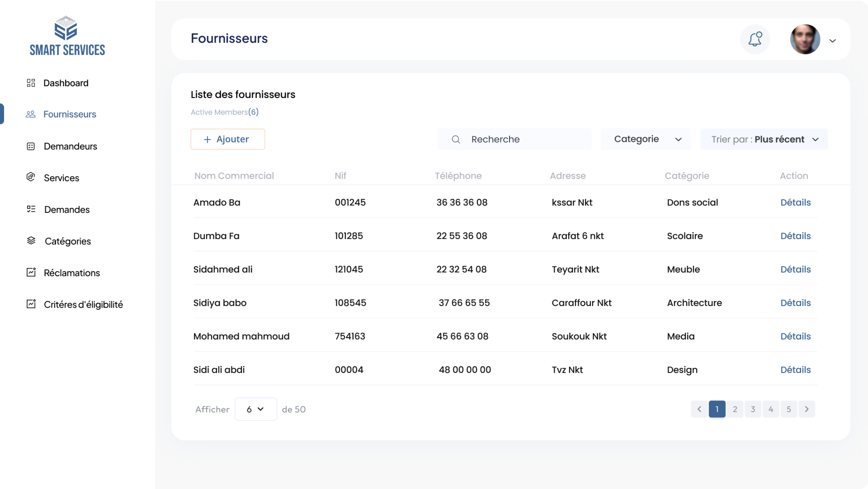Go to next page arrow
This screenshot has height=489, width=868.
tap(807, 409)
